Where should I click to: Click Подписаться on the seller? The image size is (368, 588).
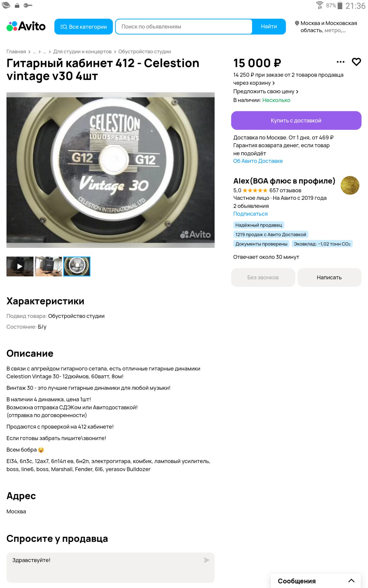point(250,214)
